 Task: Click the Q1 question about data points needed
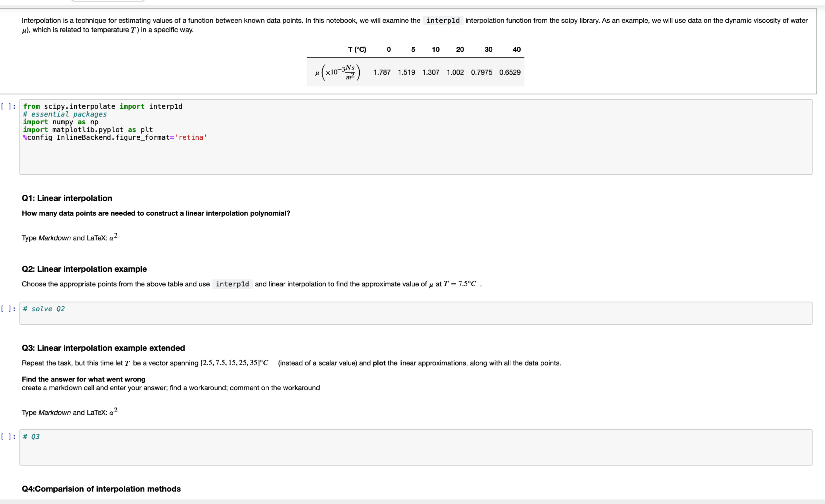click(x=156, y=213)
